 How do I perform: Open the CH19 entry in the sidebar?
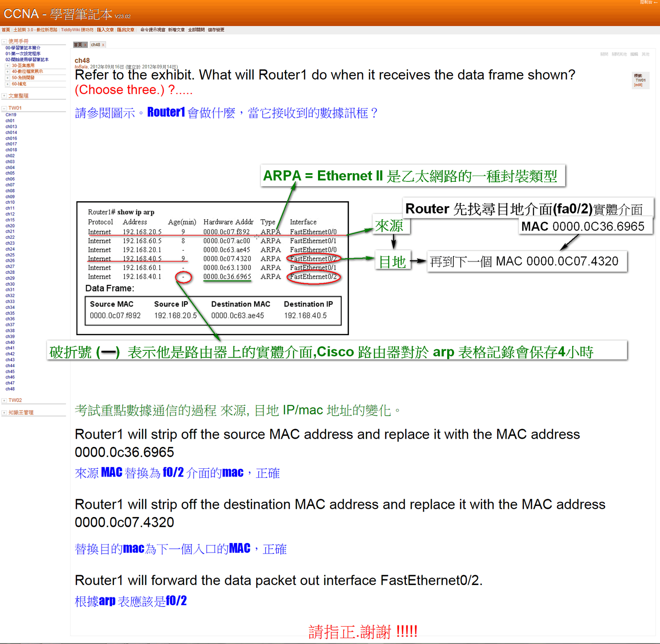(x=11, y=115)
